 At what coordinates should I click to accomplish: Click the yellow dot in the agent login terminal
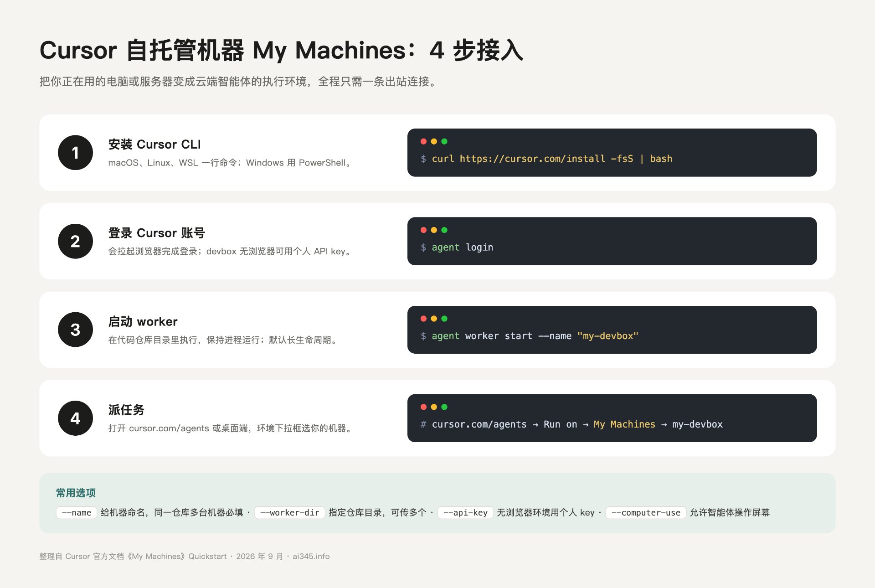pyautogui.click(x=434, y=230)
